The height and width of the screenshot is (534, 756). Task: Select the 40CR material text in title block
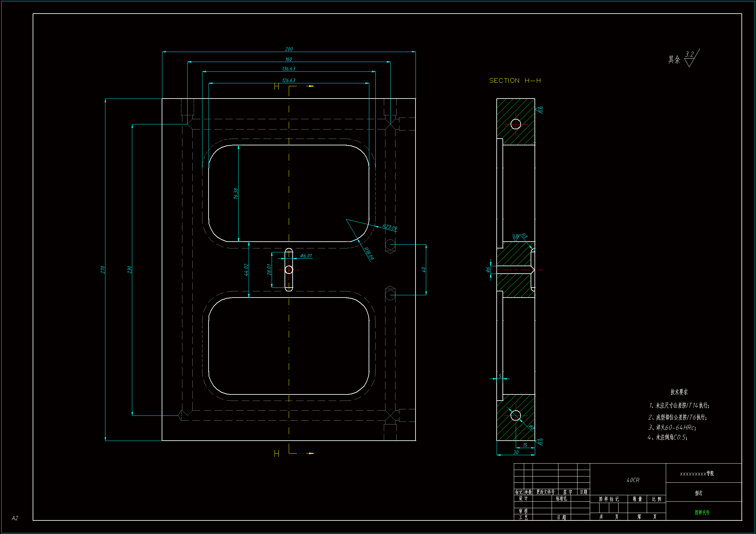coord(632,480)
